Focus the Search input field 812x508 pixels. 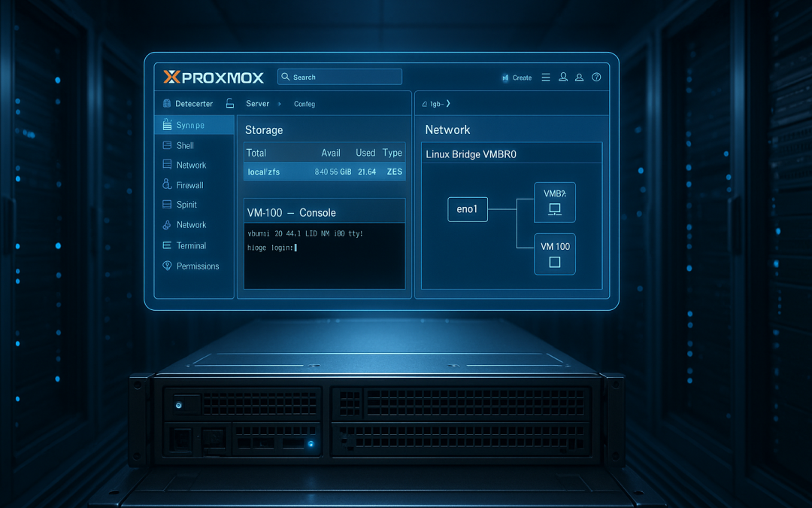(x=340, y=77)
